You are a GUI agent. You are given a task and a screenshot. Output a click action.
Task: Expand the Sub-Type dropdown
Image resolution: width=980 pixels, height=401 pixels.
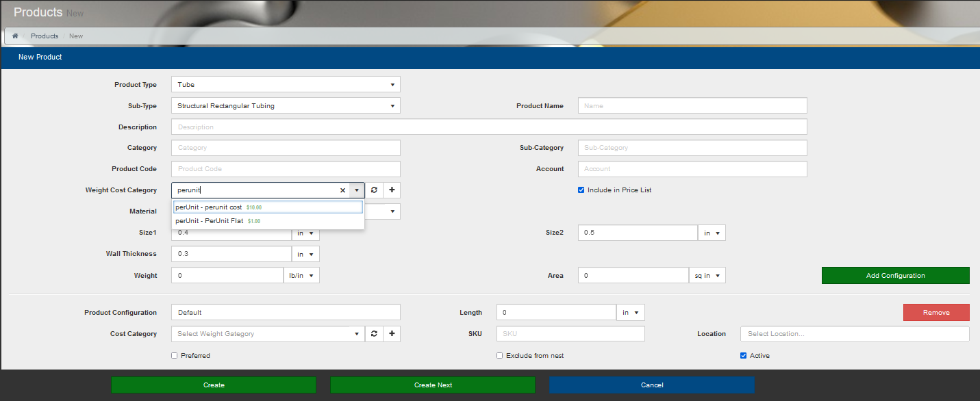point(286,106)
